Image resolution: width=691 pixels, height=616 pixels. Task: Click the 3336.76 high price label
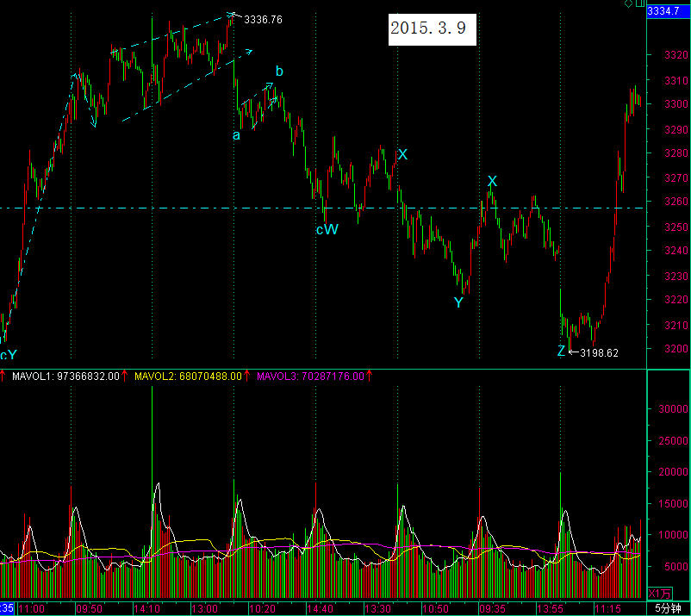coord(264,19)
